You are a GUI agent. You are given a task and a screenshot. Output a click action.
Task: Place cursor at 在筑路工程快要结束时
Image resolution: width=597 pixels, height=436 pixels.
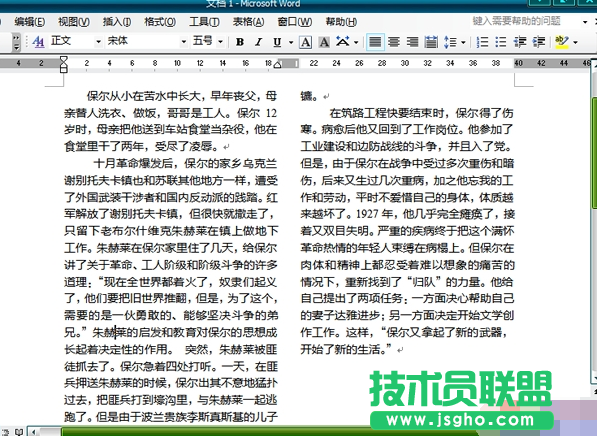(x=387, y=113)
